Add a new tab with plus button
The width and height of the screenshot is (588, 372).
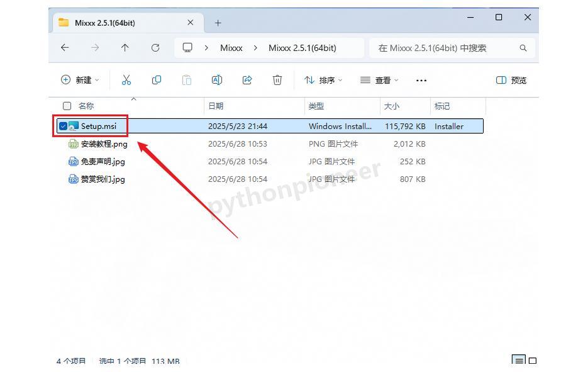[218, 23]
